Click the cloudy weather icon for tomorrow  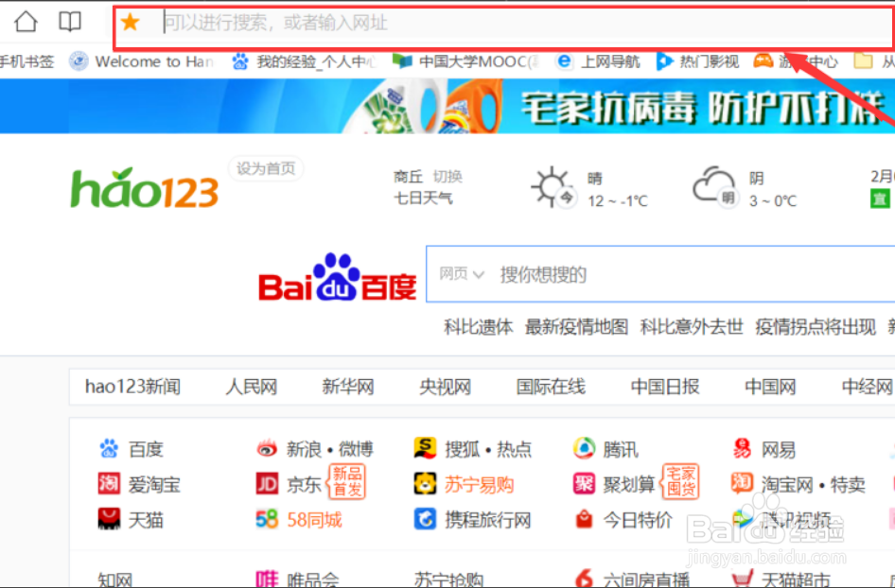point(714,187)
